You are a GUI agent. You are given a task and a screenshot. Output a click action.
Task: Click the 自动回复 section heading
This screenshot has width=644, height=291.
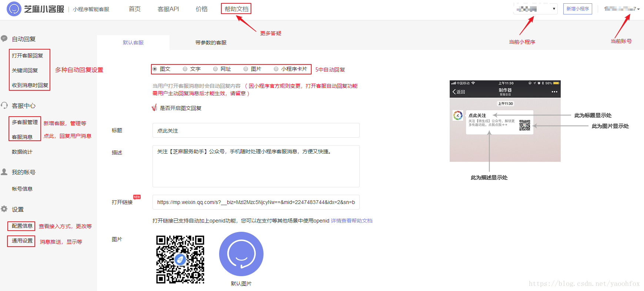pos(24,39)
